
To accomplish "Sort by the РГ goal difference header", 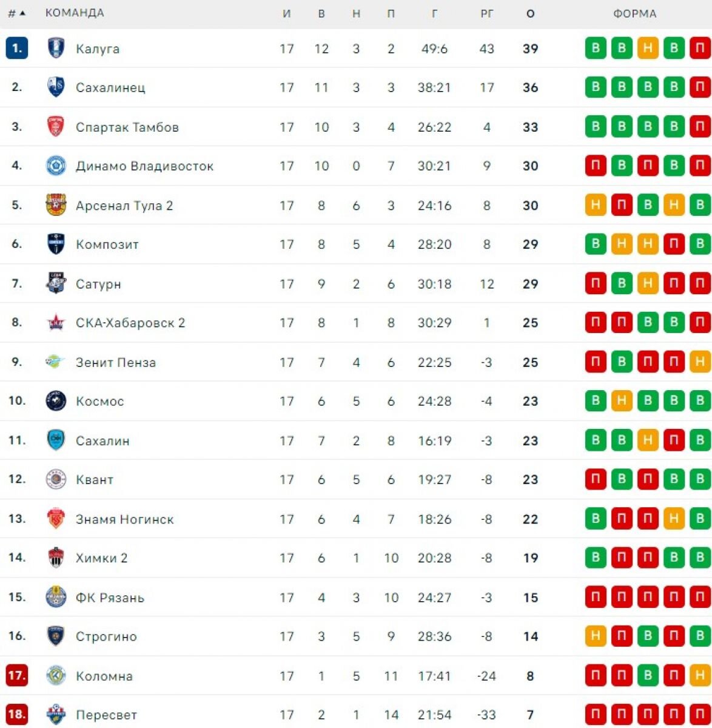I will tap(487, 13).
